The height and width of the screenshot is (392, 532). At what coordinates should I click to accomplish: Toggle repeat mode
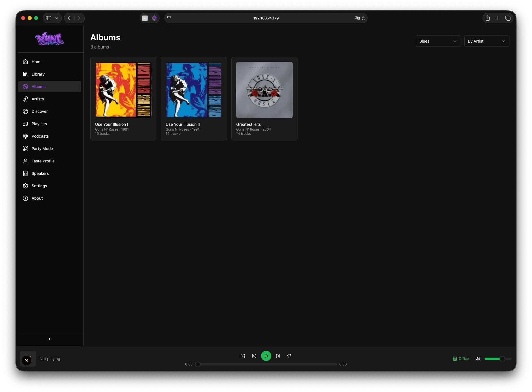(x=289, y=356)
